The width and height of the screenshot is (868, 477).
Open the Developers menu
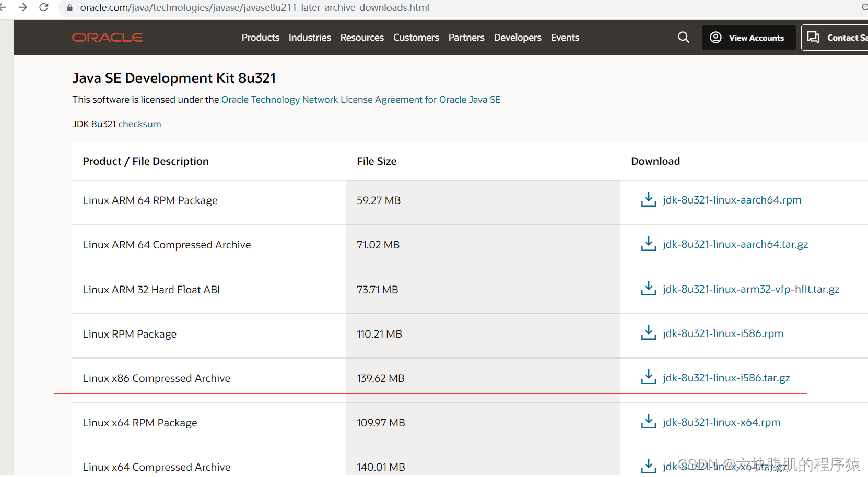[x=518, y=38]
